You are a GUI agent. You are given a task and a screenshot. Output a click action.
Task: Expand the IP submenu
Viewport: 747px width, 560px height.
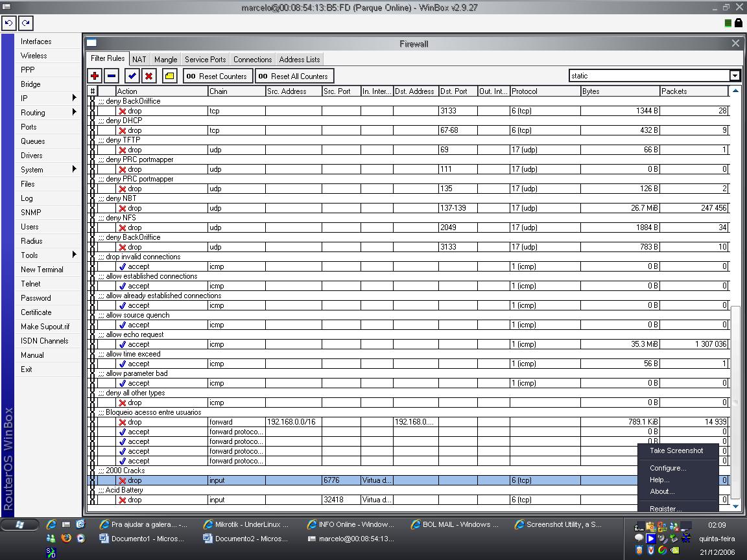click(74, 98)
